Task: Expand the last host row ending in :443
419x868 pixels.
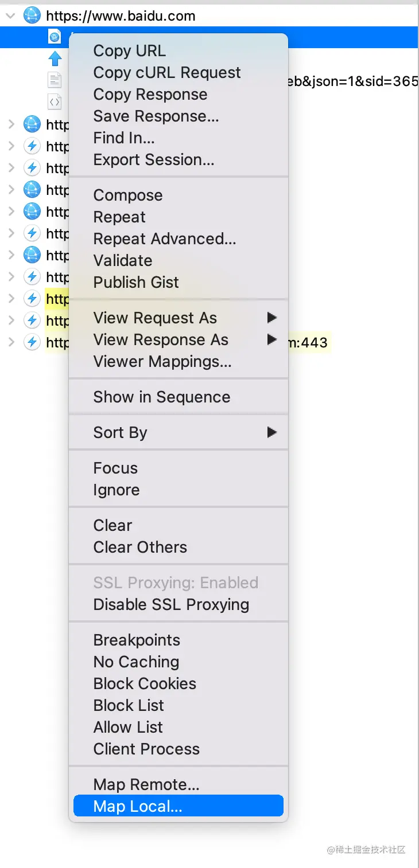Action: tap(10, 343)
